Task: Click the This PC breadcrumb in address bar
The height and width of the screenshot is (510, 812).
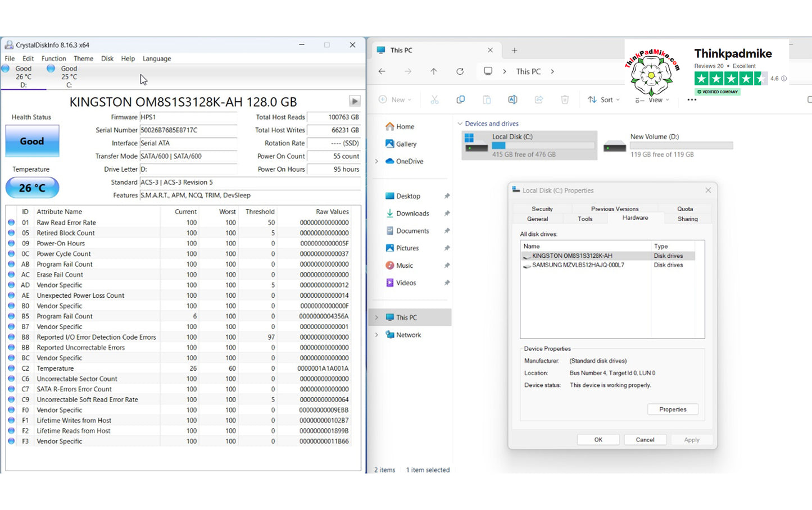Action: tap(528, 71)
